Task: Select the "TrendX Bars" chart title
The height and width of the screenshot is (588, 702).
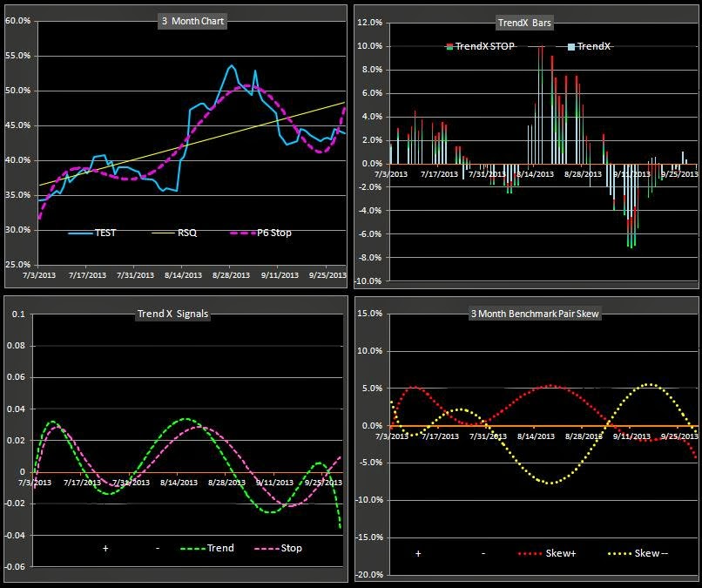Action: click(x=524, y=23)
